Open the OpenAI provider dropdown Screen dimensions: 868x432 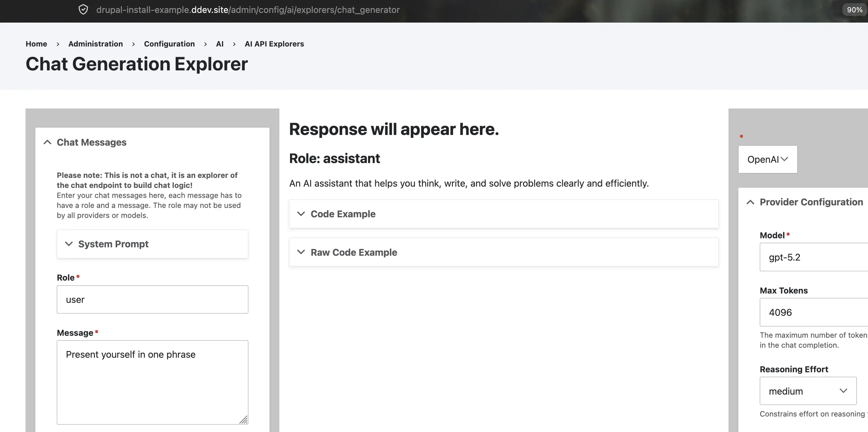(768, 159)
